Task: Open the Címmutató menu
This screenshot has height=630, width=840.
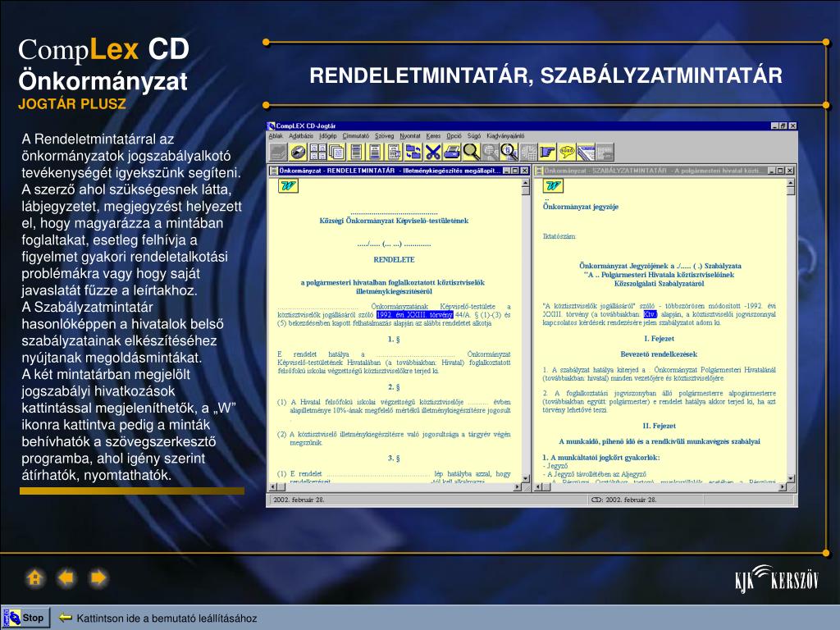Action: point(356,136)
